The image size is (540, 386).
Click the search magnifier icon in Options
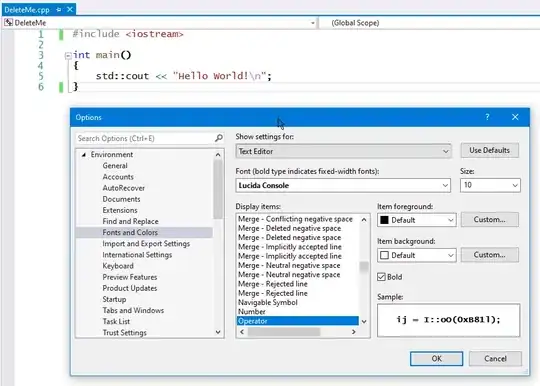click(x=219, y=138)
